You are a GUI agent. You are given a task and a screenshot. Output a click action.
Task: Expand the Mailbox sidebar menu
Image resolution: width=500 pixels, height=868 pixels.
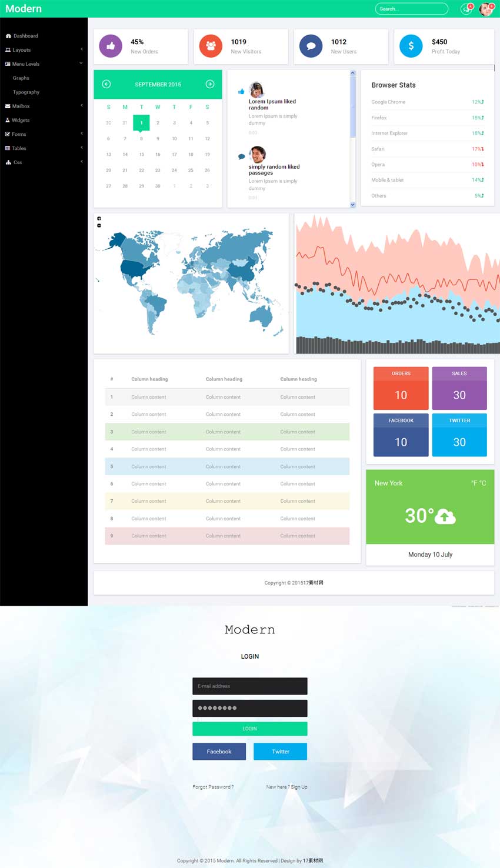pyautogui.click(x=44, y=106)
